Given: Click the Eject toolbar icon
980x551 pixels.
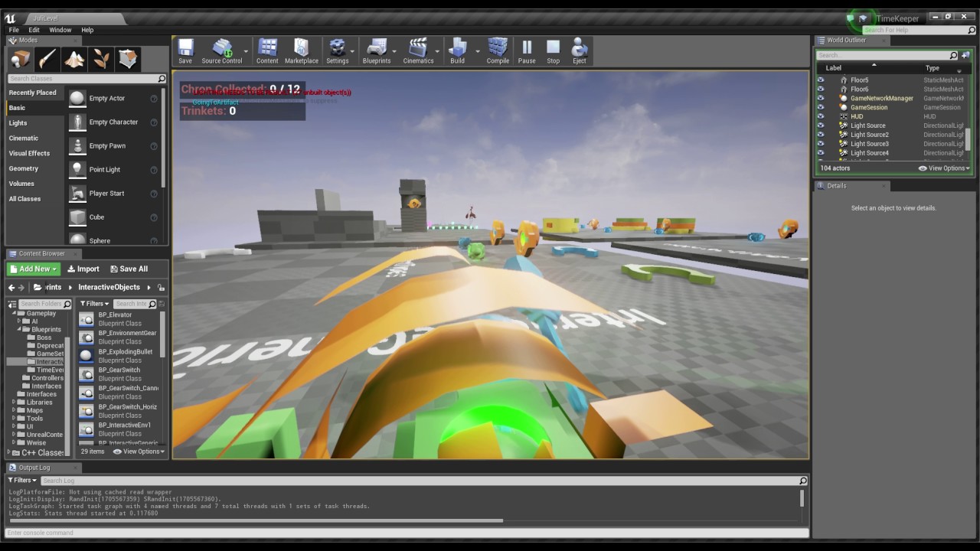Looking at the screenshot, I should click(x=579, y=51).
